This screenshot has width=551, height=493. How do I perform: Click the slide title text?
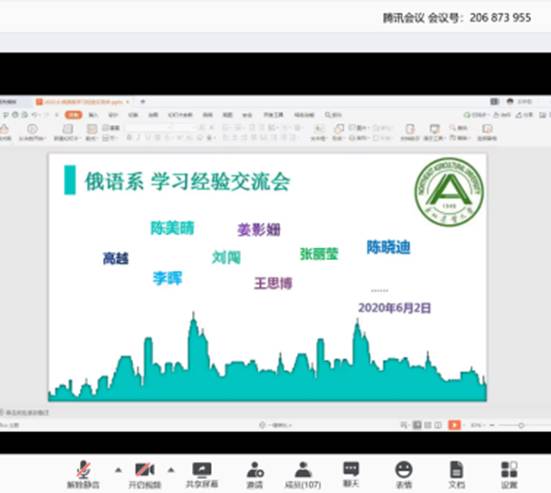[x=188, y=182]
